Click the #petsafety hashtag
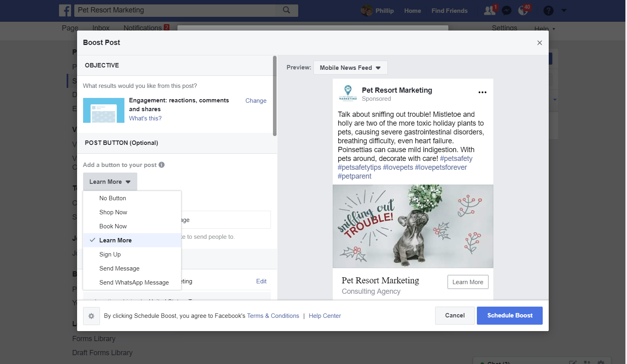Image resolution: width=627 pixels, height=364 pixels. point(456,159)
